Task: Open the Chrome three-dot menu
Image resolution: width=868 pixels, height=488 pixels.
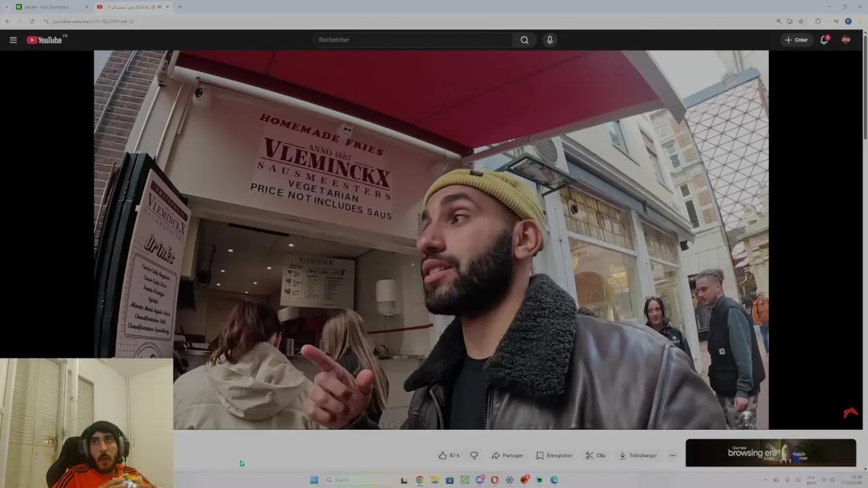Action: pos(860,21)
